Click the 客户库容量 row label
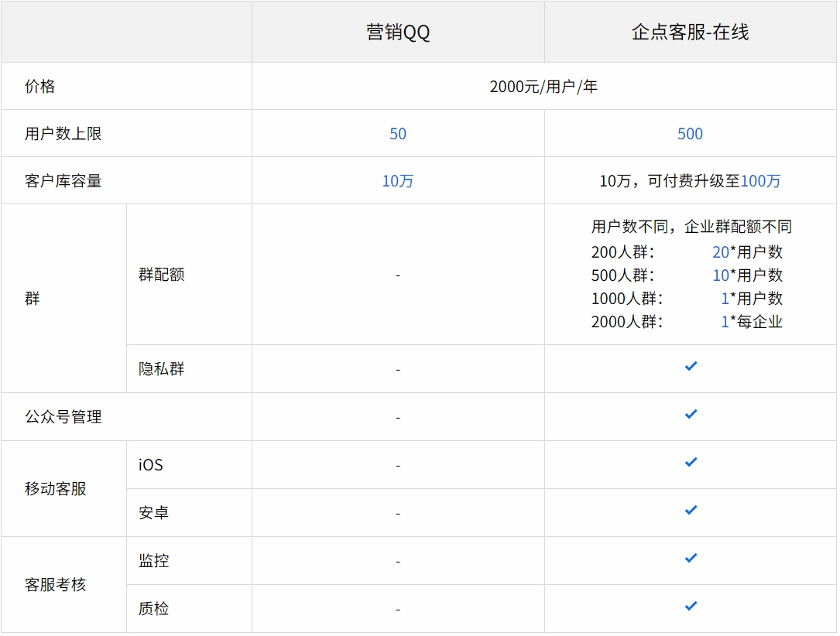Image resolution: width=840 pixels, height=636 pixels. tap(63, 181)
